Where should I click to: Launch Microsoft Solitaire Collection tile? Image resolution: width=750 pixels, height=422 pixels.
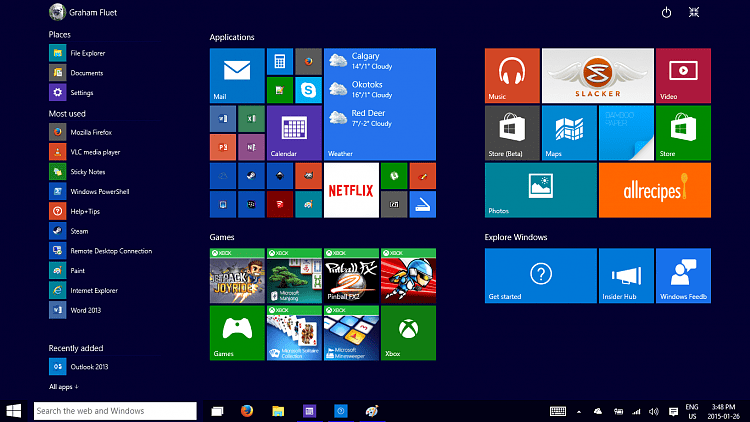[x=294, y=333]
